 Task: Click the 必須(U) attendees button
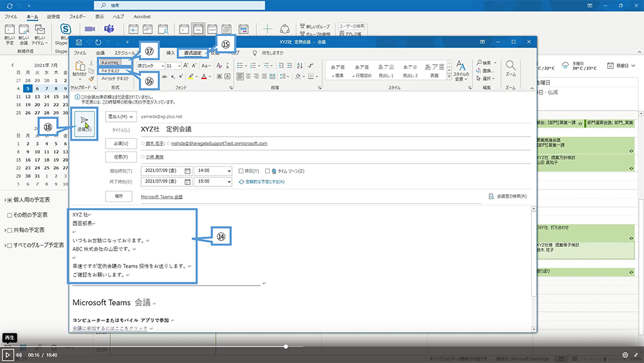point(121,144)
